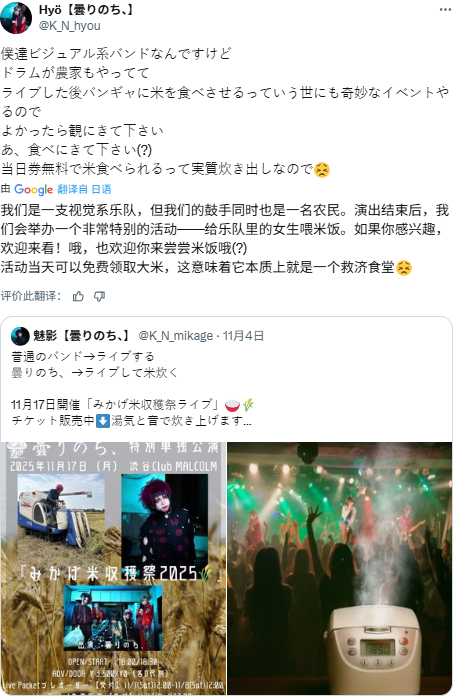Viewport: 457px width, 697px height.
Task: Click the quoted tweet's 魅影 avatar
Action: coord(20,336)
